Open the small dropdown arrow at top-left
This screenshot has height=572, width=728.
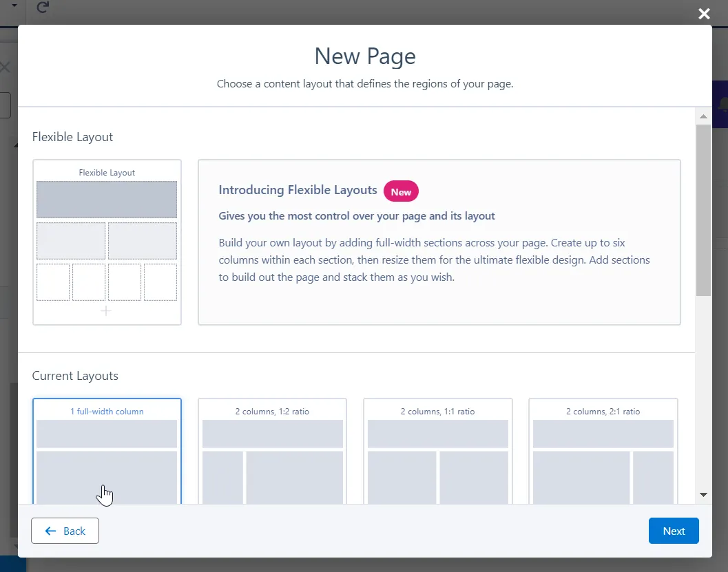tap(14, 6)
